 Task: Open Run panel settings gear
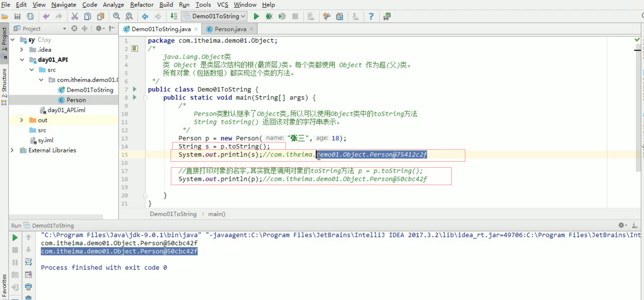(x=621, y=225)
